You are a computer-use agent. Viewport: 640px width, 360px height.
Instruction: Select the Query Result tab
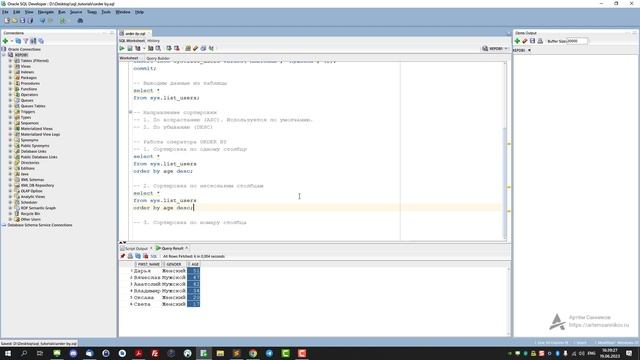coord(172,248)
